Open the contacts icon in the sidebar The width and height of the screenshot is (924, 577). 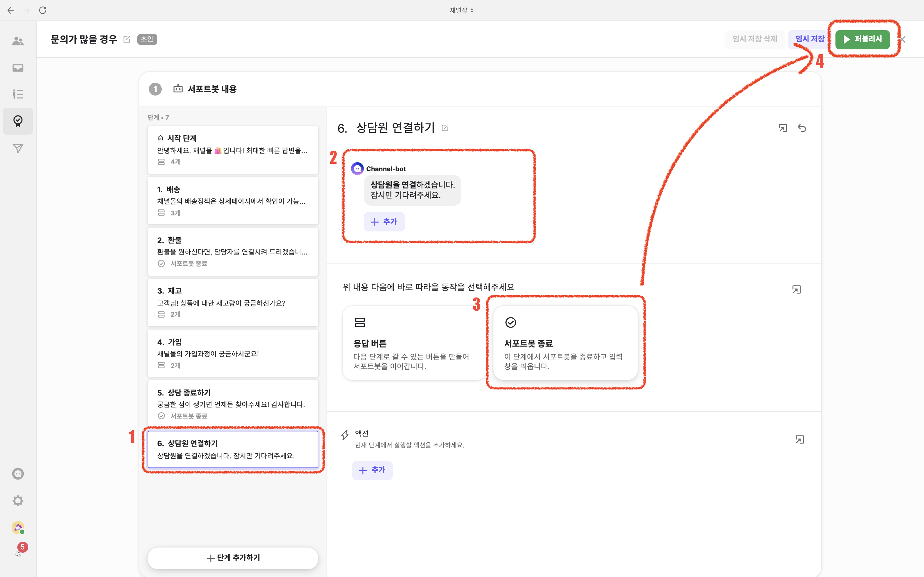click(x=18, y=41)
